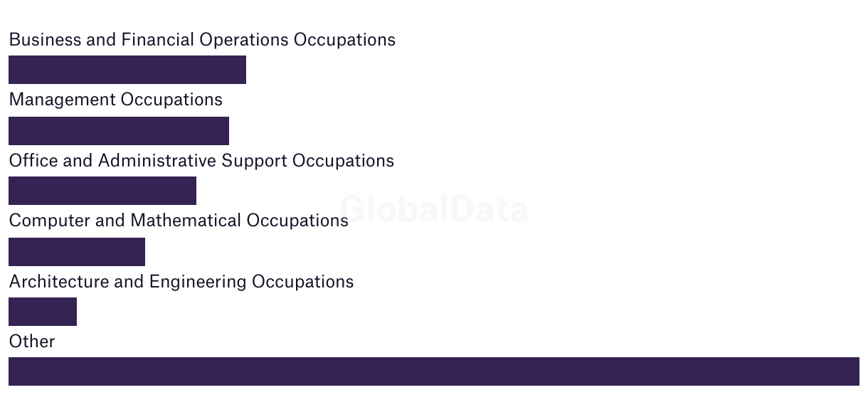
Task: Select the Management Occupations bar
Action: point(119,131)
